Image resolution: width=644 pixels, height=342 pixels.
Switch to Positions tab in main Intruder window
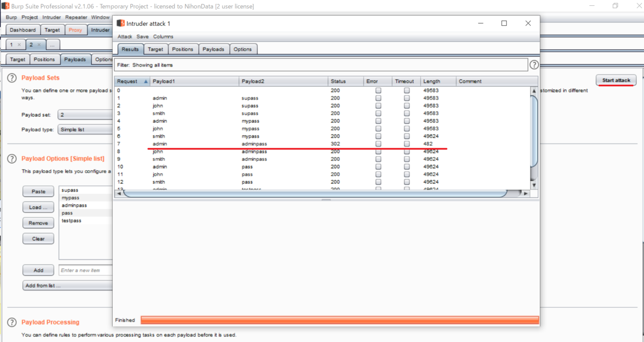pyautogui.click(x=45, y=60)
